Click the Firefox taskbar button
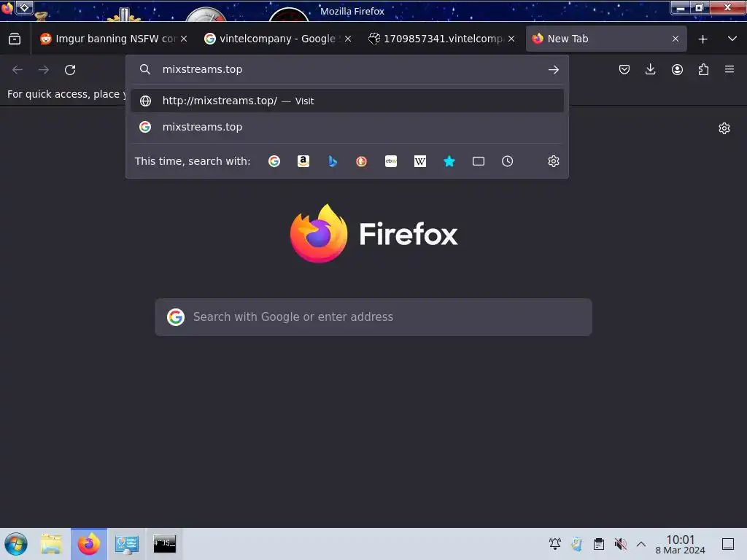 [89, 544]
